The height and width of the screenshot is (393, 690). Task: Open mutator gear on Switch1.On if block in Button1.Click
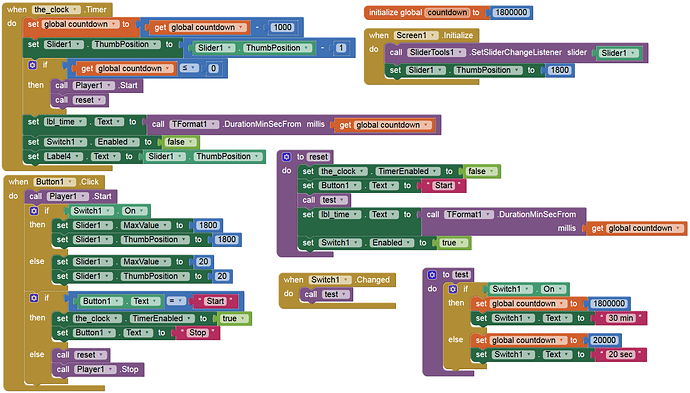click(x=34, y=211)
